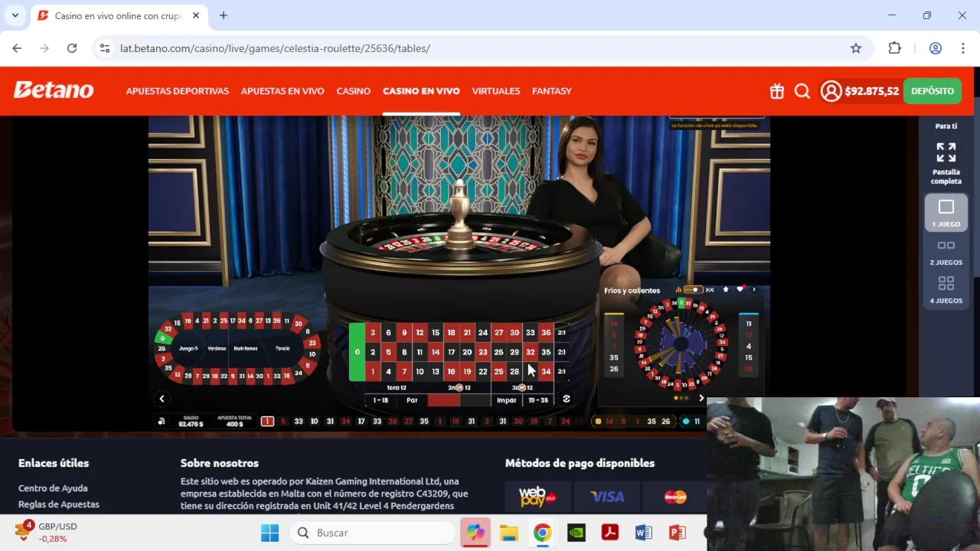Open the statistics bar chart icon

click(678, 290)
